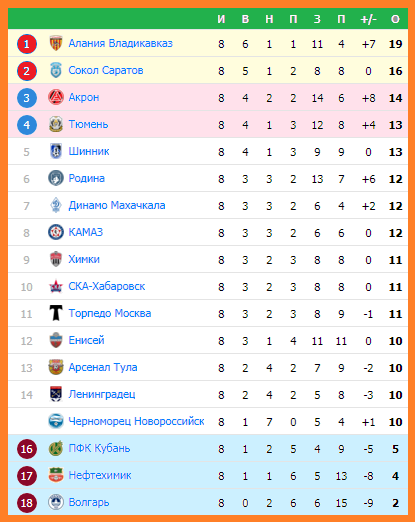Click the ПФК Кубань green emblem
The image size is (415, 522).
pyautogui.click(x=56, y=448)
